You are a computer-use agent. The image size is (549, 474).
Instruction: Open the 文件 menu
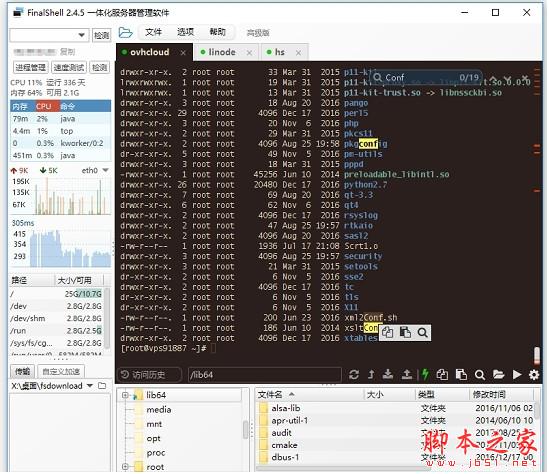pyautogui.click(x=153, y=32)
